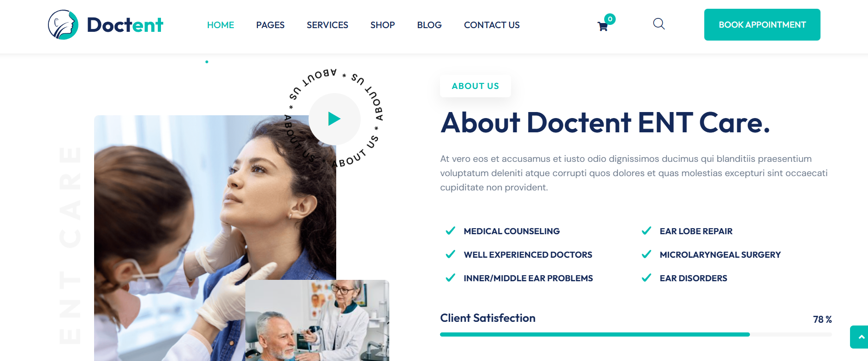Screen dimensions: 868x361
Task: Click the Book Appointment button
Action: click(762, 24)
